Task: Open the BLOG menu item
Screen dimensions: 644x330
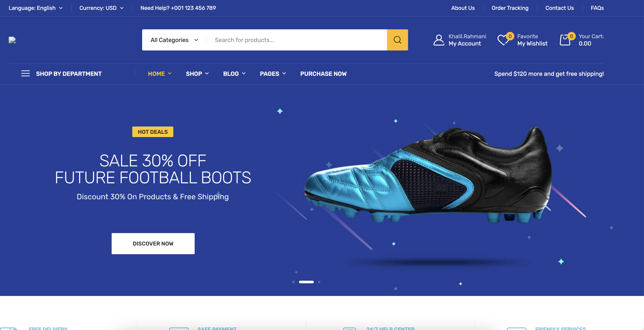Action: pyautogui.click(x=234, y=74)
